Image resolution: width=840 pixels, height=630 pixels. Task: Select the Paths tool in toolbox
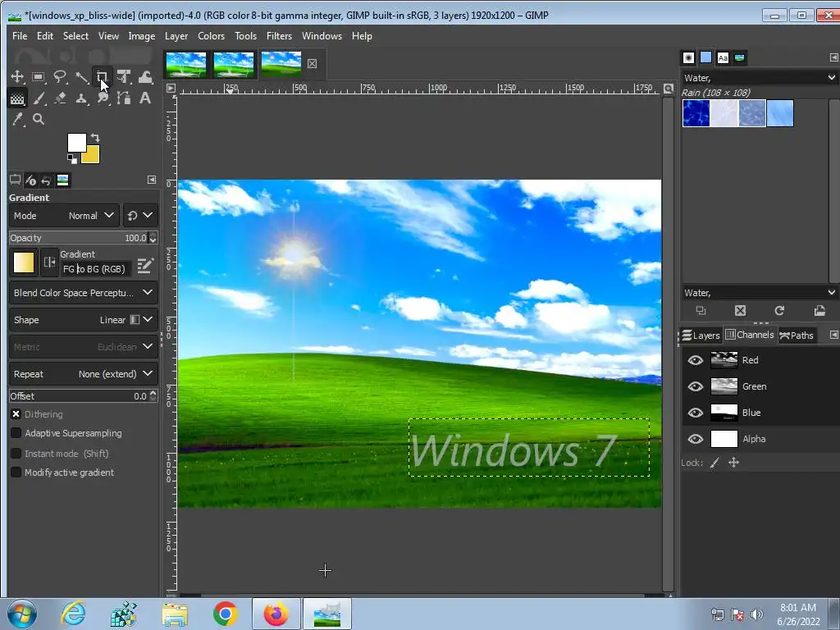[124, 98]
